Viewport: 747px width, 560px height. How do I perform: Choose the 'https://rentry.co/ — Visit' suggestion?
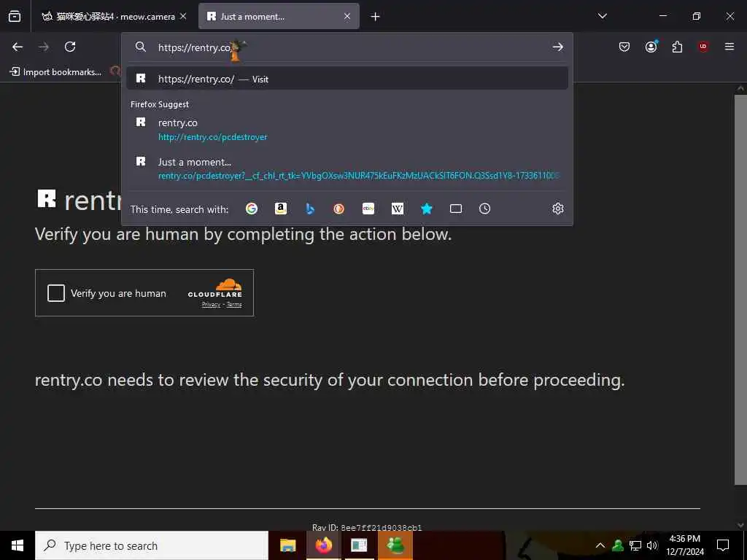point(347,79)
